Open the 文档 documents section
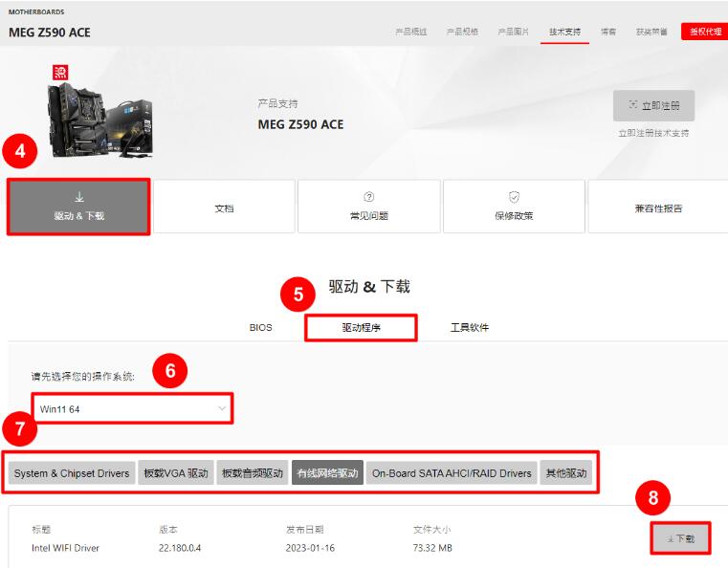728x568 pixels. pyautogui.click(x=224, y=208)
